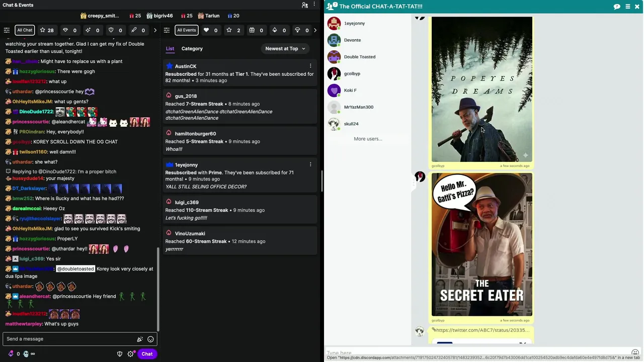Open the hamburger menu in CHAT-A-TAT-TAT window
644x362 pixels.
coord(627,7)
